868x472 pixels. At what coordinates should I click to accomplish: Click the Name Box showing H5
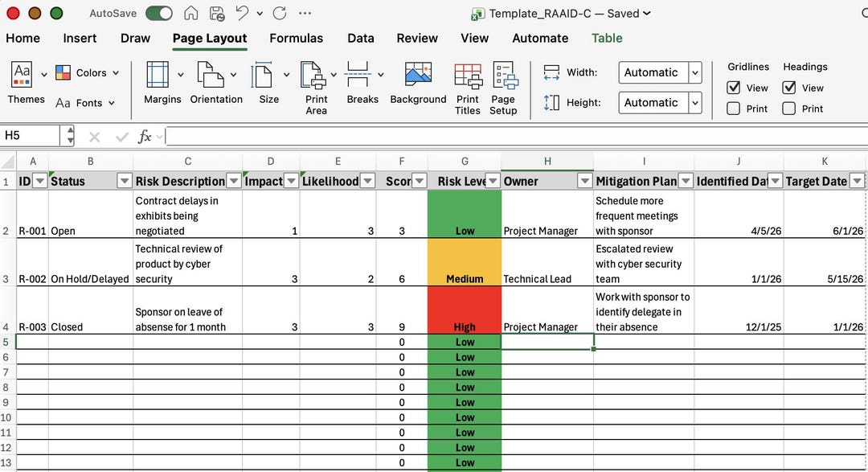pyautogui.click(x=31, y=136)
